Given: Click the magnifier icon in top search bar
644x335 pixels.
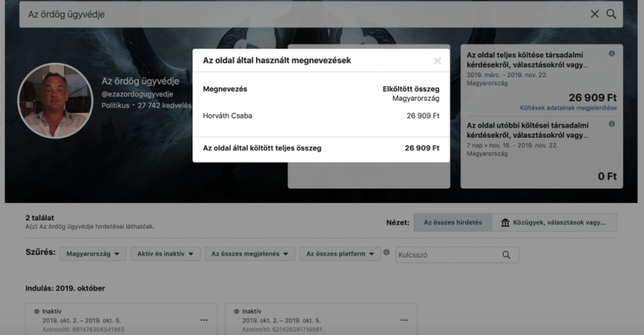Looking at the screenshot, I should tap(611, 14).
